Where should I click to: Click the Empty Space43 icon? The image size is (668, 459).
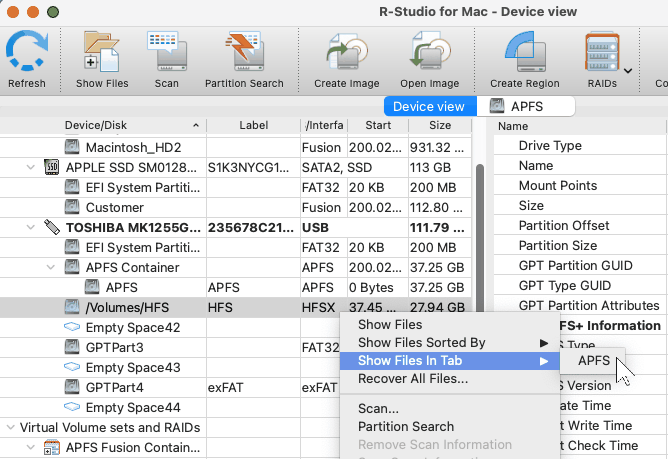[72, 367]
